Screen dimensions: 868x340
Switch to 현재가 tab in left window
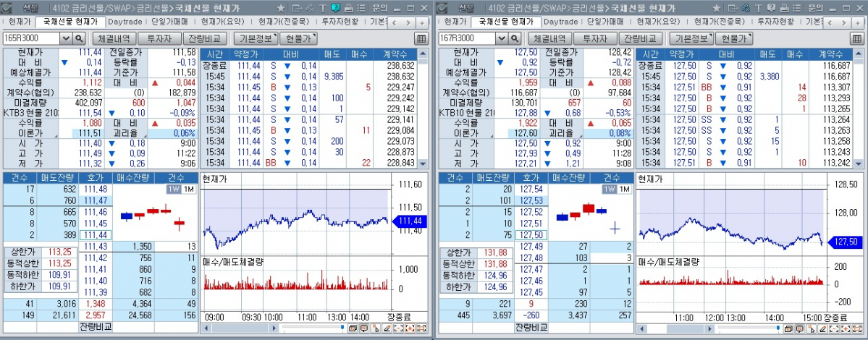click(x=20, y=22)
